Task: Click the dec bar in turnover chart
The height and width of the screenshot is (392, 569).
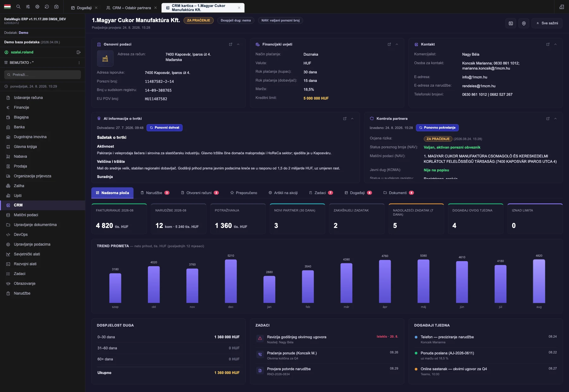Action: point(231,281)
